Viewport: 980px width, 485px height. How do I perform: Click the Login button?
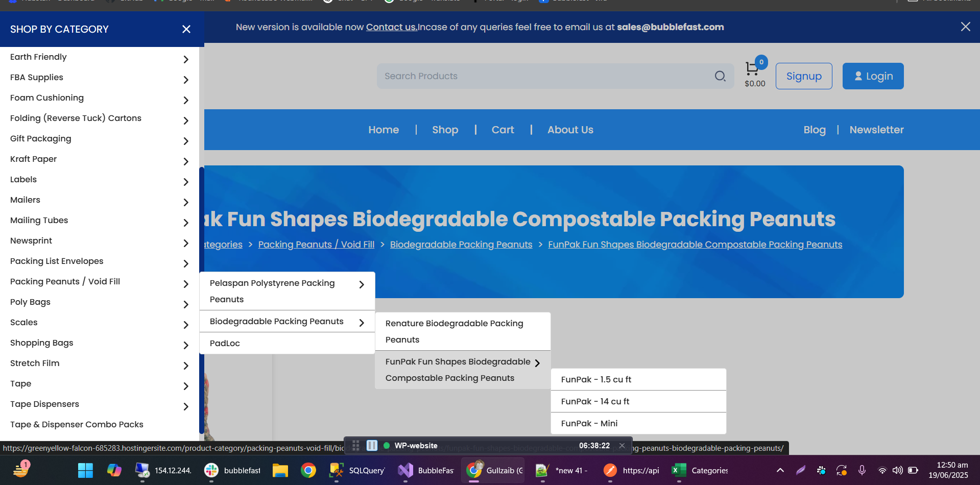(x=873, y=76)
